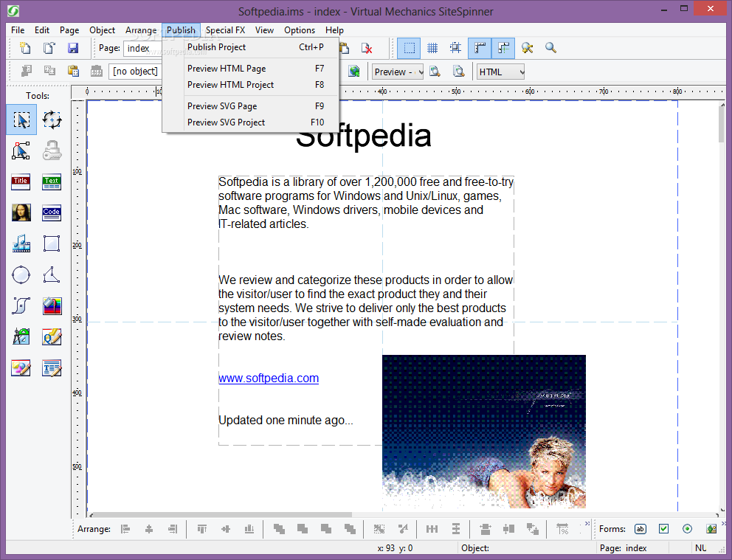The image size is (732, 560).
Task: Choose Preview SVG Page
Action: tap(251, 106)
